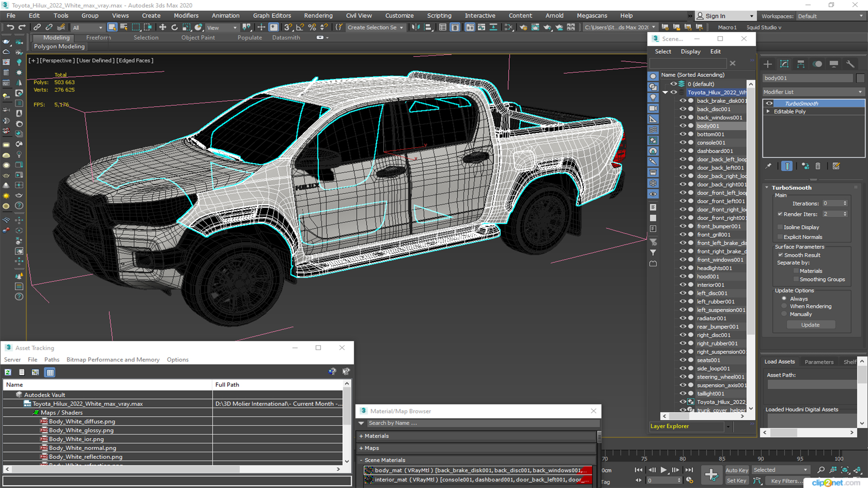Open the Utilities wrench tab
Screen dimensions: 868x488
click(x=850, y=64)
